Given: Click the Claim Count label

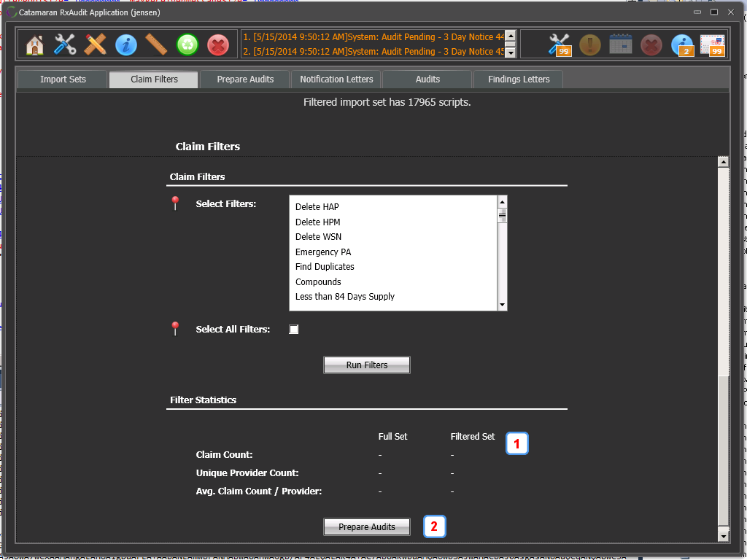Looking at the screenshot, I should coord(224,455).
